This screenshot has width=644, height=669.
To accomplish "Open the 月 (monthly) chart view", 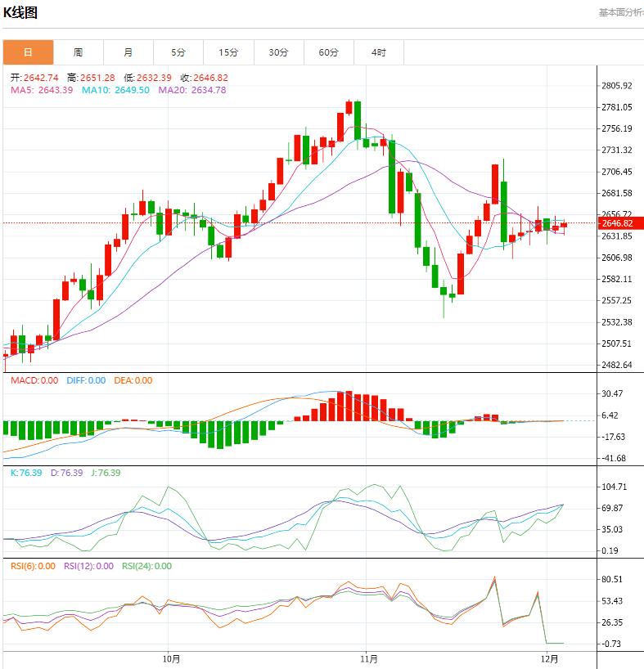I will (128, 51).
